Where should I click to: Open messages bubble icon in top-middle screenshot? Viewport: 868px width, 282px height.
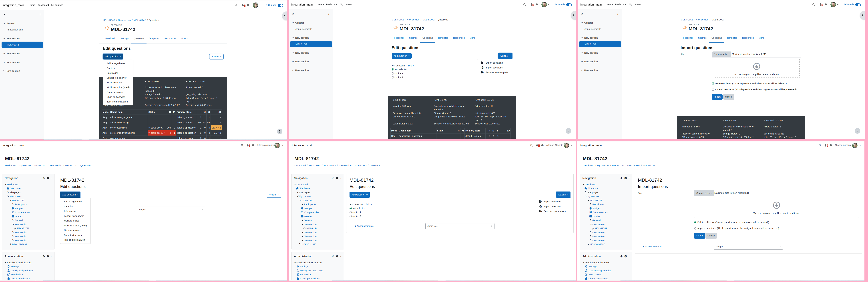537,4
